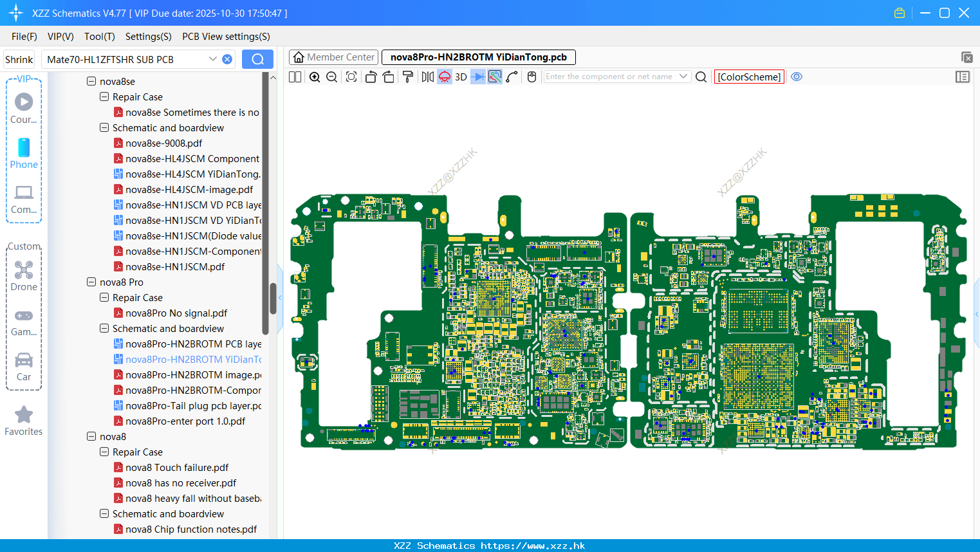Open the component name dropdown arrow

(683, 77)
